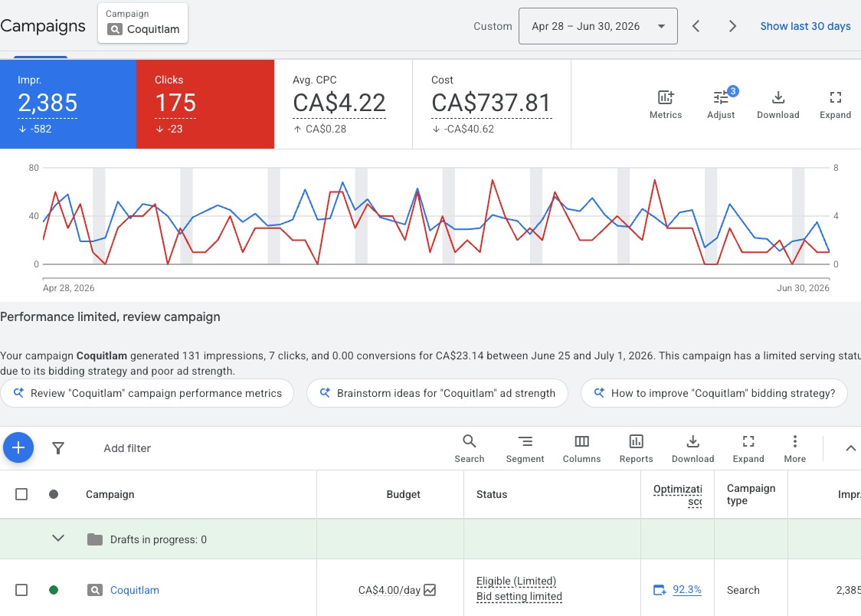
Task: Open the date range dropdown
Action: (x=598, y=26)
